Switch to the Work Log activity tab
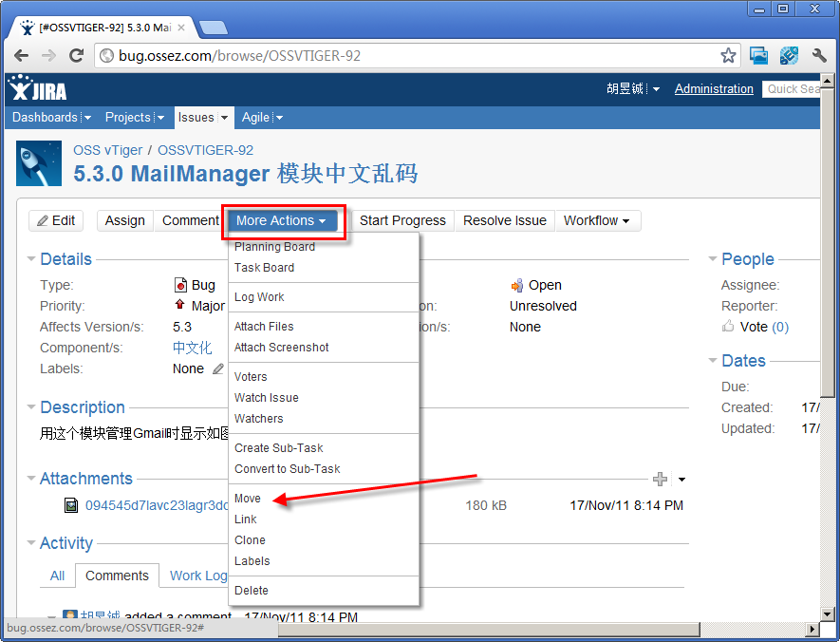 tap(197, 576)
